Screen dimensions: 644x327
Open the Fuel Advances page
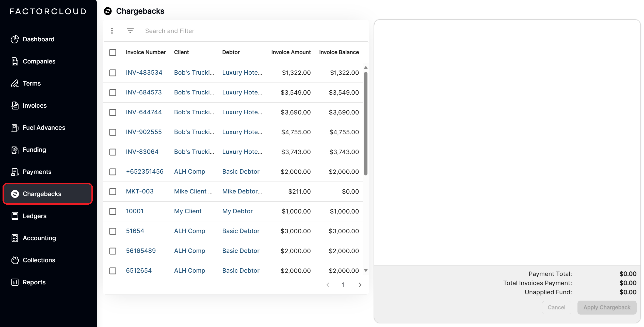(44, 127)
